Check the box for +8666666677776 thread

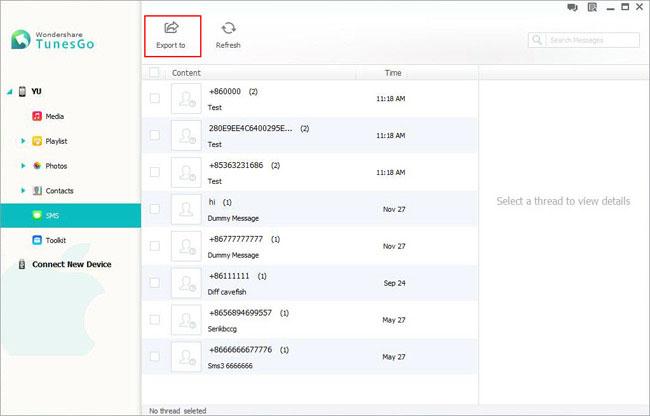pos(155,356)
